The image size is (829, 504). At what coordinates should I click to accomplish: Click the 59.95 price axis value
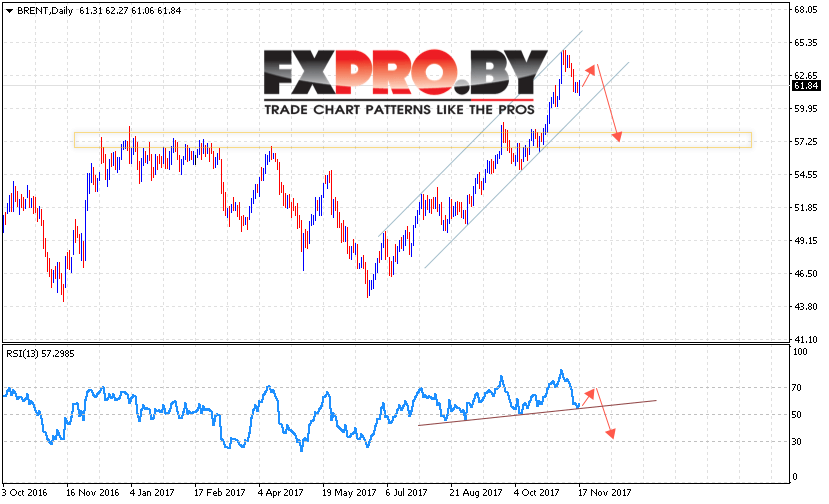(x=806, y=109)
